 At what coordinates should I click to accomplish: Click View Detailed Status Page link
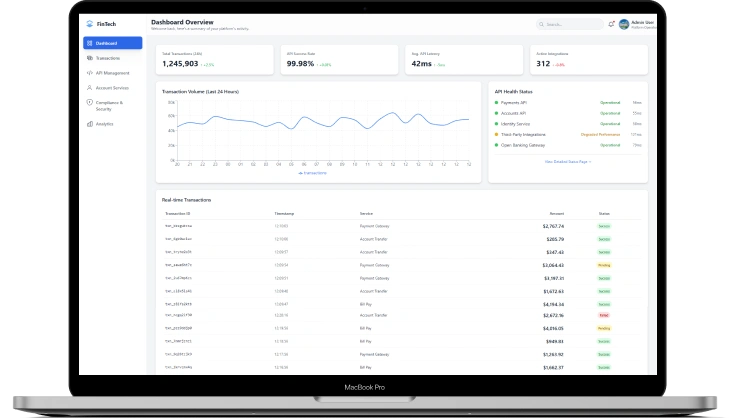point(567,160)
